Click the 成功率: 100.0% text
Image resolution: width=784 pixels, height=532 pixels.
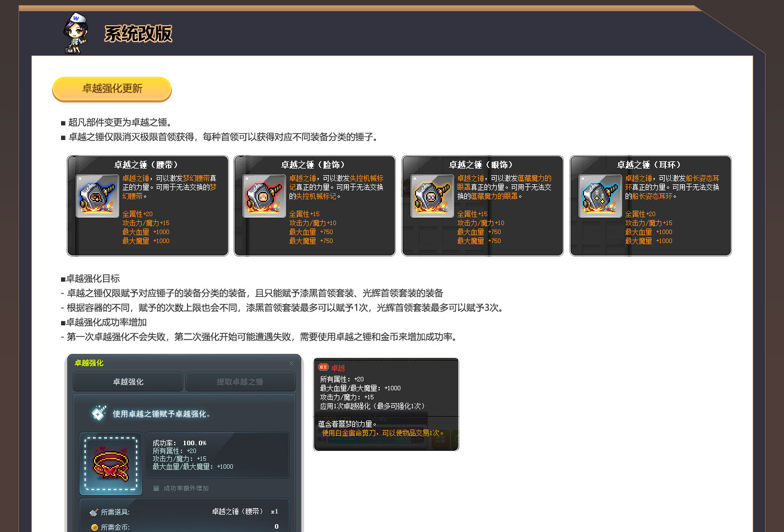coord(179,443)
